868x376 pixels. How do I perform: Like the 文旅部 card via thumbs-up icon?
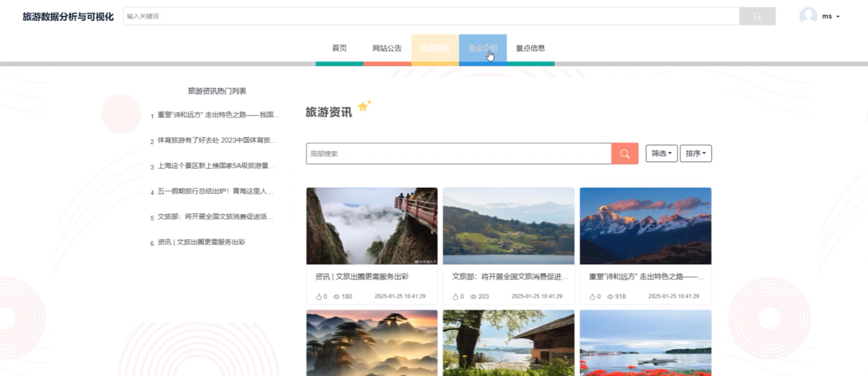[x=455, y=296]
